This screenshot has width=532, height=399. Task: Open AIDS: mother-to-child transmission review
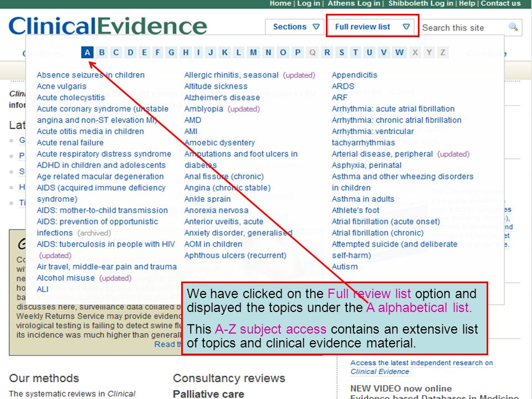click(x=102, y=211)
